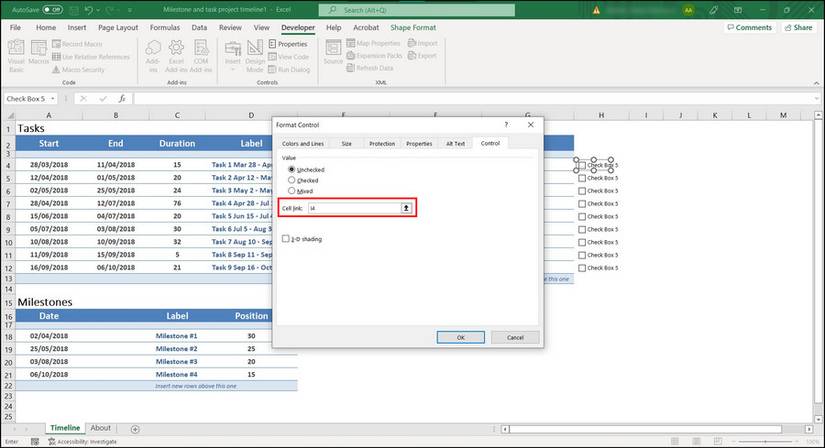Click the Search (Alt+Q) box
Image resolution: width=825 pixels, height=448 pixels.
coord(417,10)
